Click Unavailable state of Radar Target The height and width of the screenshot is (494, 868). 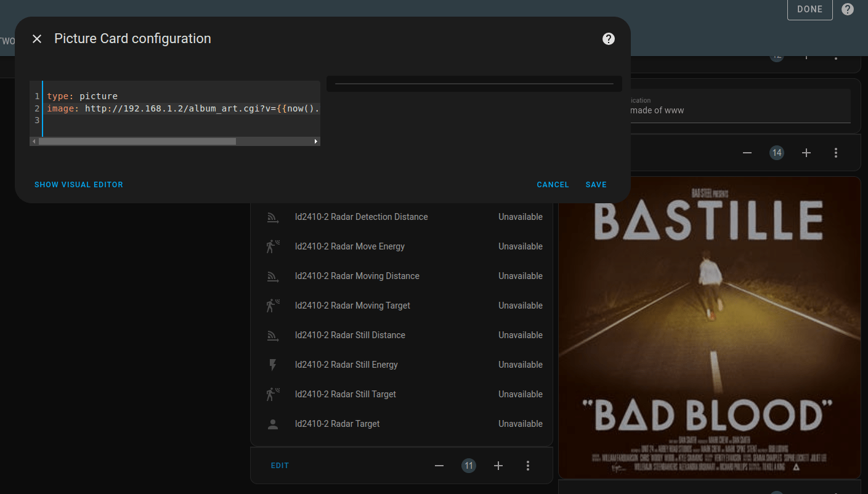click(521, 424)
